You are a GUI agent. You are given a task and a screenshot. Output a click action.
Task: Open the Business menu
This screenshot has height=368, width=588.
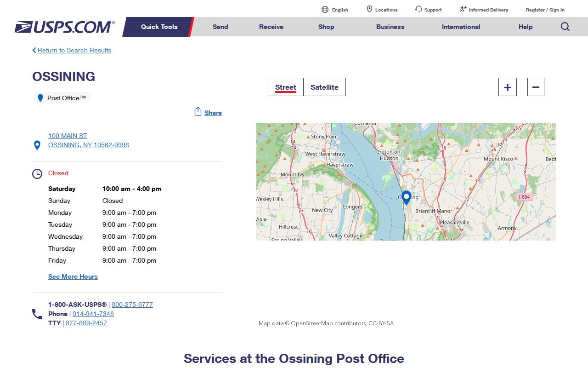pyautogui.click(x=390, y=27)
